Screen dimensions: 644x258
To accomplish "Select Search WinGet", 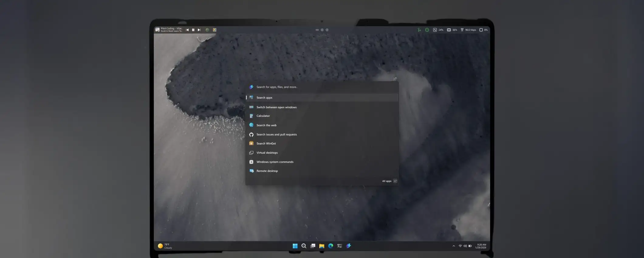I will [x=322, y=143].
